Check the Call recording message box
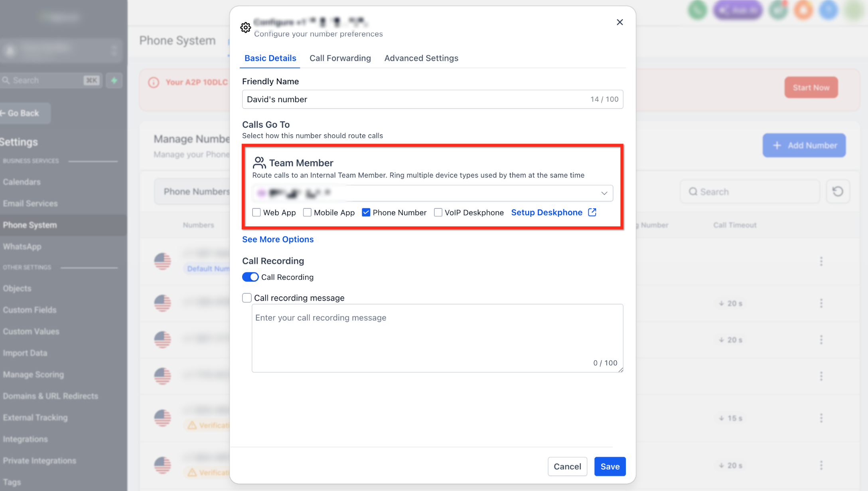 (x=247, y=298)
